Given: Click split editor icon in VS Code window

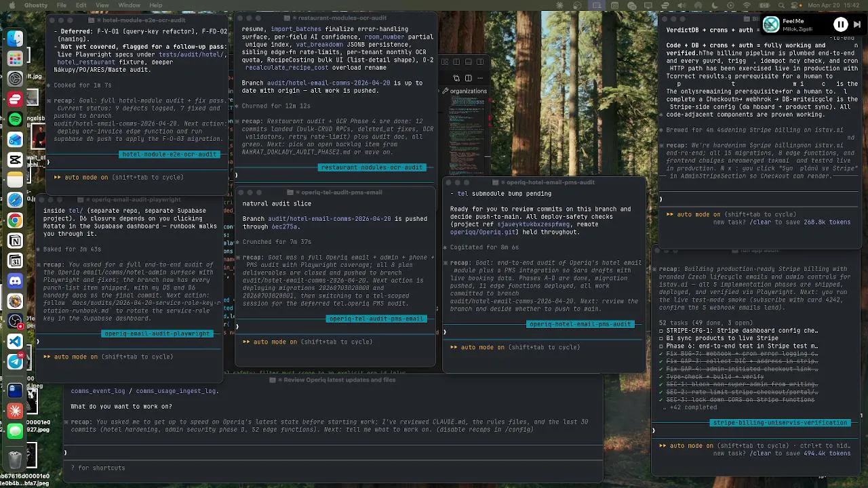Looking at the screenshot, I should tap(468, 78).
